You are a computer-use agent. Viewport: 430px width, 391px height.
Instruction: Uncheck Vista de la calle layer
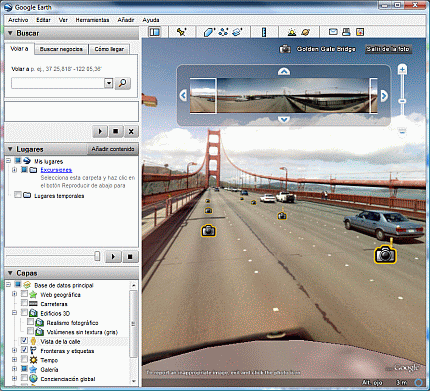click(24, 341)
